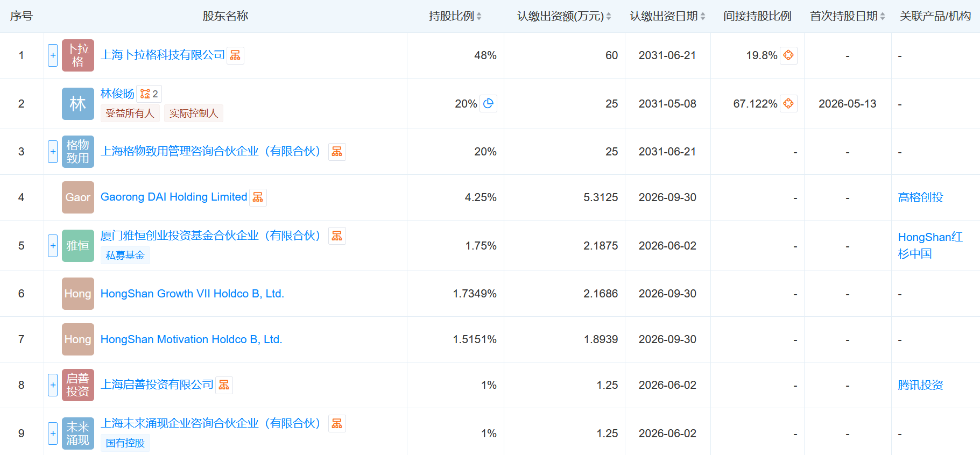Screen dimensions: 980x455
Task: Click the Gaor avatar for Gaorong DAI Holding
Action: 78,197
